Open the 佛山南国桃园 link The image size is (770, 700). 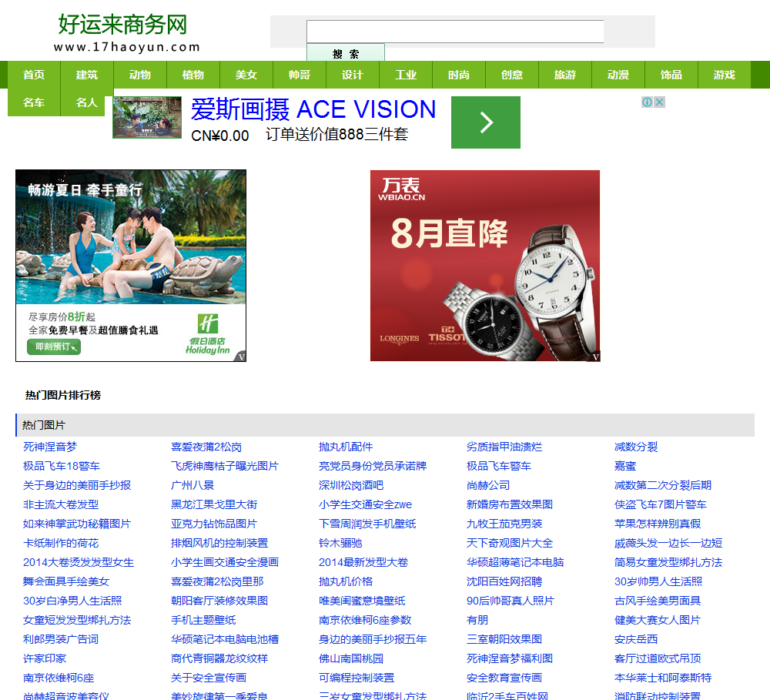(x=351, y=658)
